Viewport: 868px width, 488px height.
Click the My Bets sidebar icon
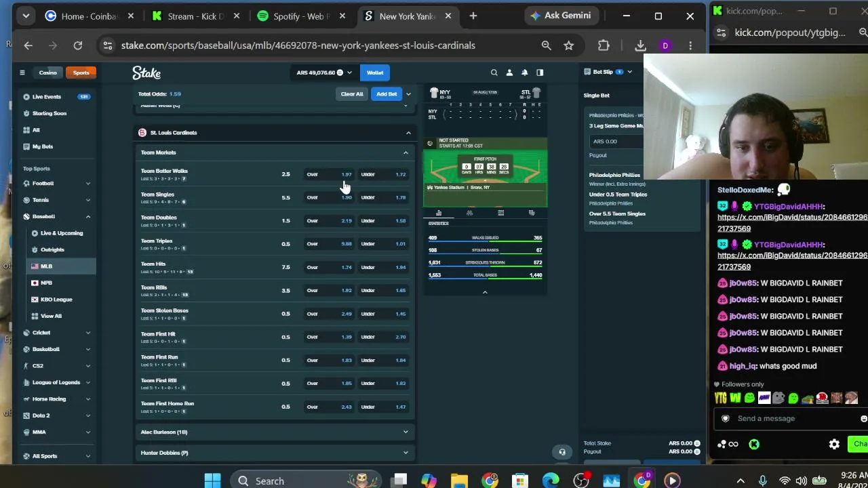tap(26, 146)
